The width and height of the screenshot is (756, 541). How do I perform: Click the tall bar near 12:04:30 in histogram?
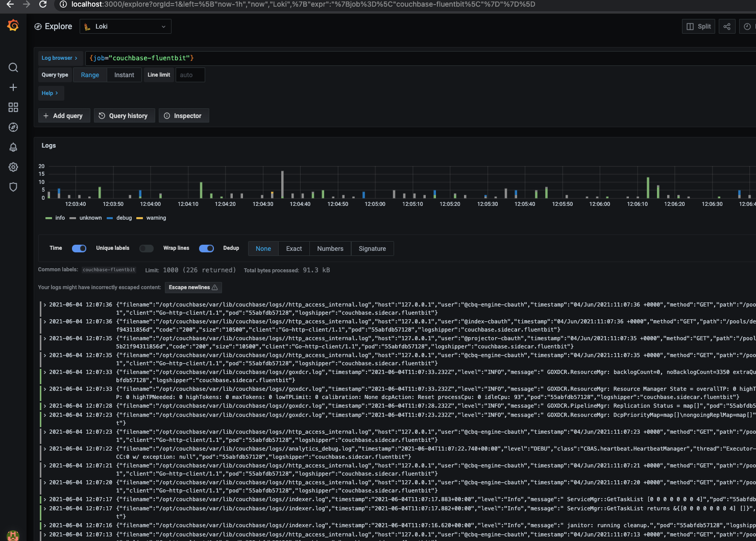click(282, 184)
